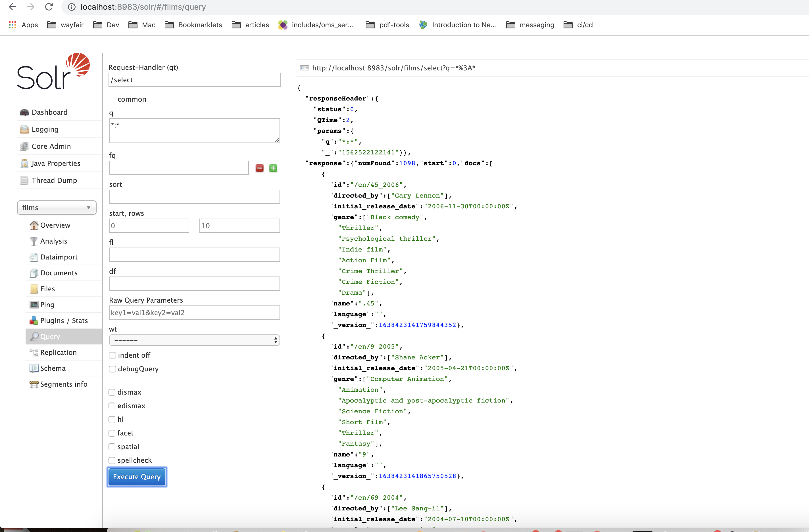The height and width of the screenshot is (532, 809).
Task: Open Plugins / Stats page
Action: tap(64, 320)
